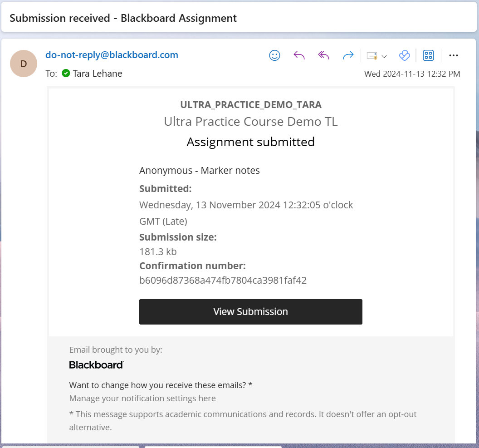
Task: Click the Blackboard logo in footer
Action: [96, 365]
